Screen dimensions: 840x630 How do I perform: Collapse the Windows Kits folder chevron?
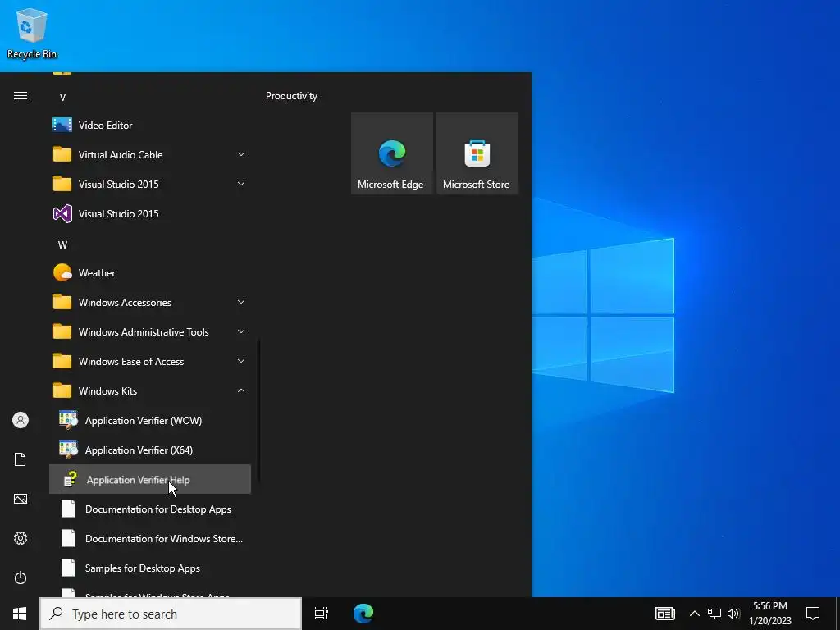pos(241,390)
